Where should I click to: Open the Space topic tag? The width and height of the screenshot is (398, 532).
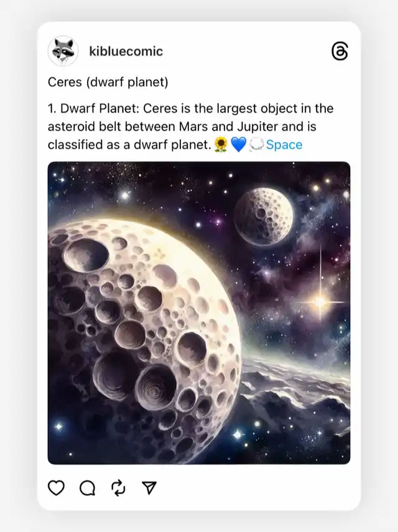pos(284,145)
